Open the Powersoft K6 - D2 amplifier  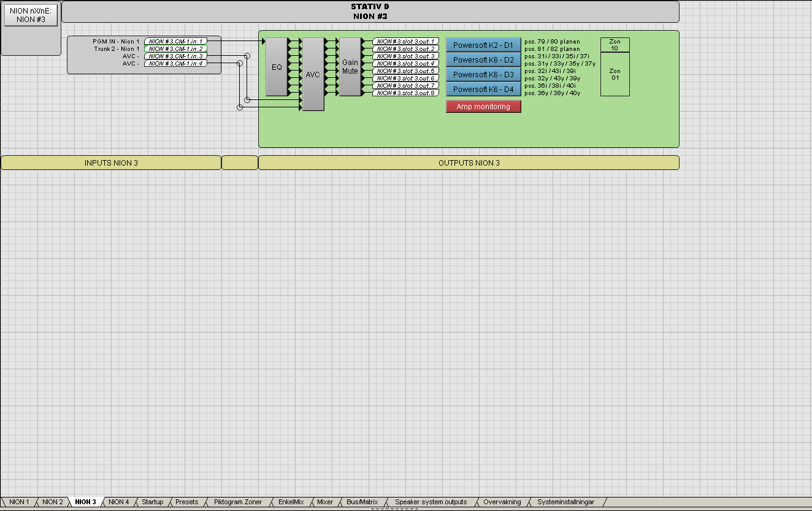pos(483,60)
